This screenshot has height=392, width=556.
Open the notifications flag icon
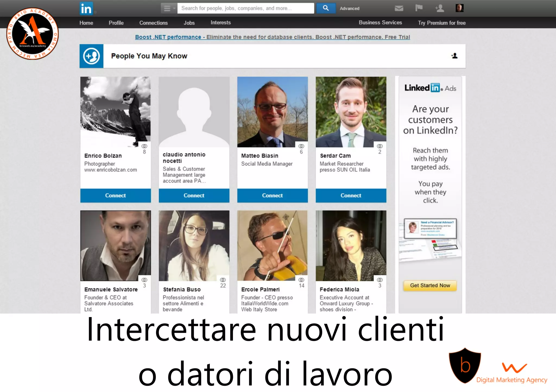[419, 8]
